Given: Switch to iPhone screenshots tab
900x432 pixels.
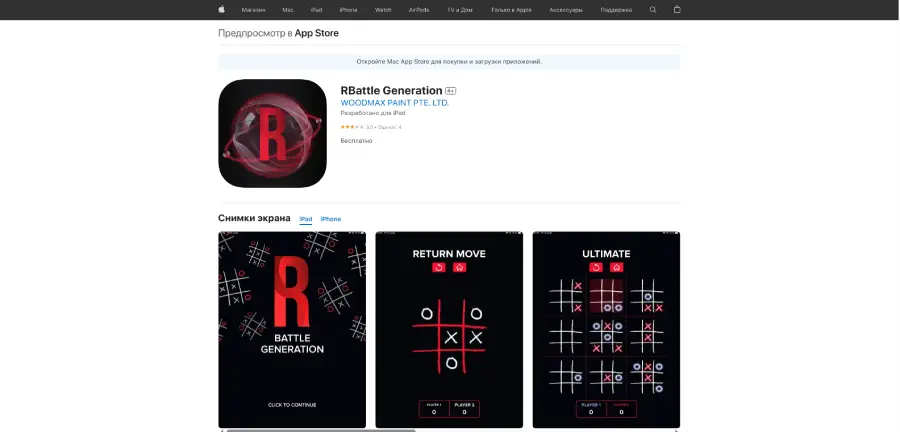Looking at the screenshot, I should click(x=331, y=219).
